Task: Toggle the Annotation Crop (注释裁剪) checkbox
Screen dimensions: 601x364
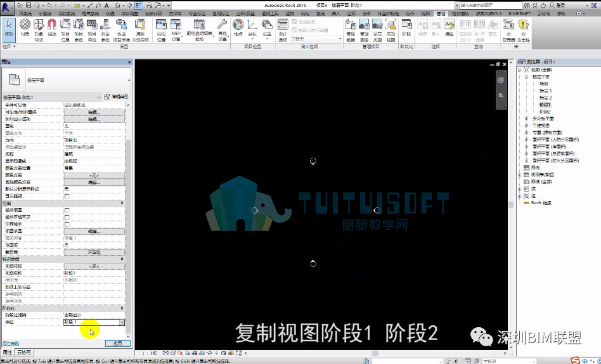Action: tap(67, 224)
